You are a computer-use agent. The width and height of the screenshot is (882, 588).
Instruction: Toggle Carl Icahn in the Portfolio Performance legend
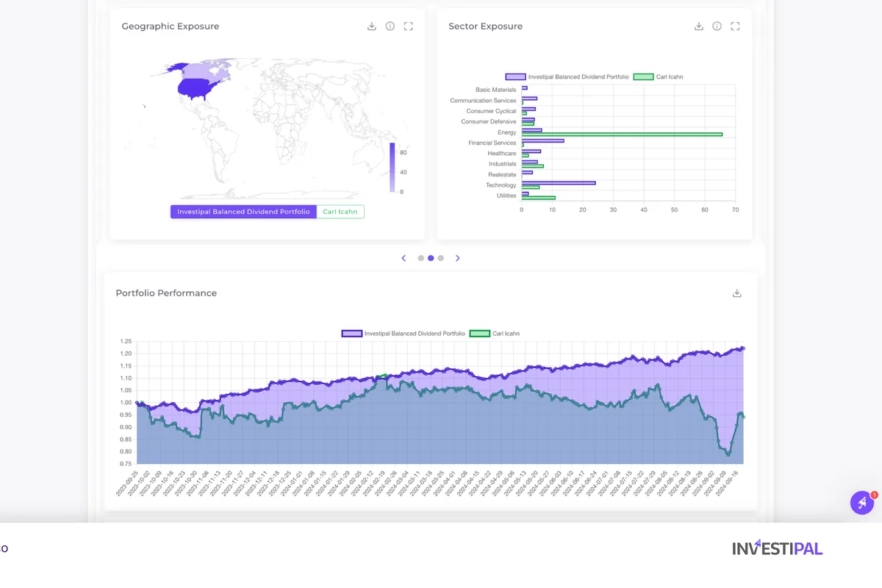[x=494, y=333]
